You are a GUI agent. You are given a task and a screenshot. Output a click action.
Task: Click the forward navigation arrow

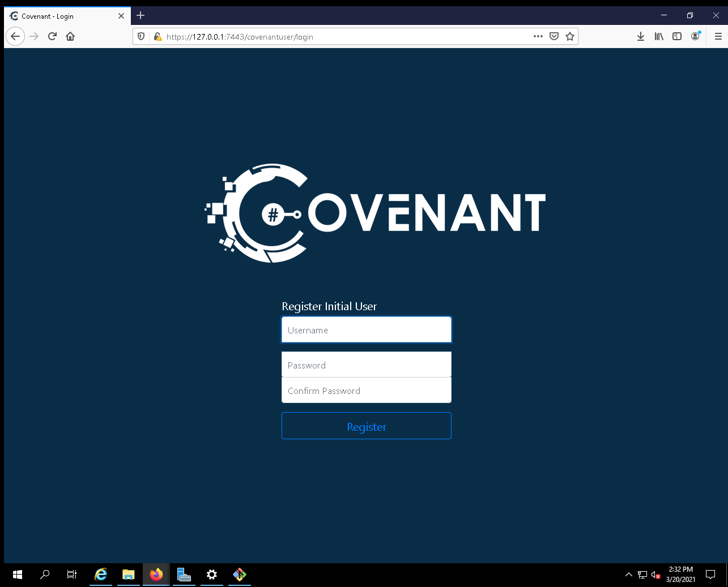click(x=34, y=36)
